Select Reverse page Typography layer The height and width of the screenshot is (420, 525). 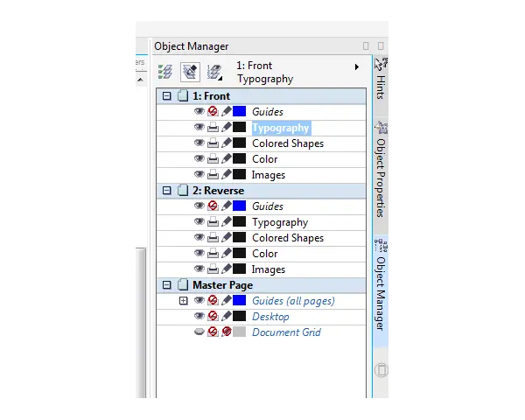click(280, 222)
